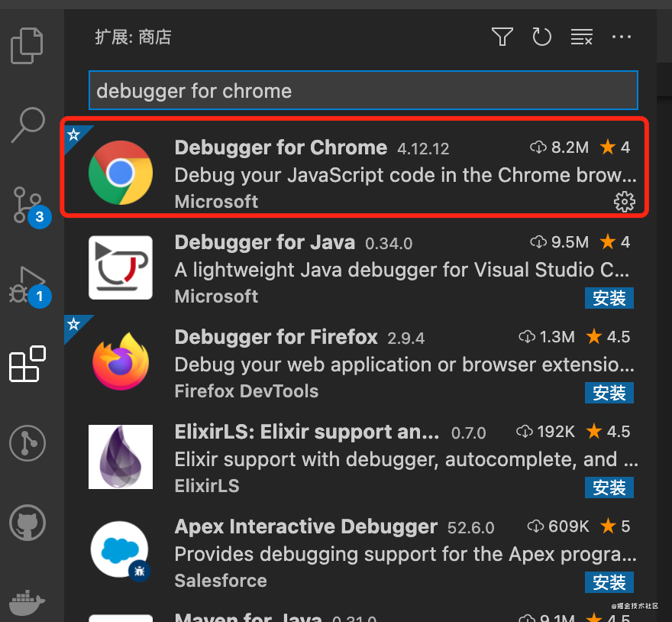Install the ElixirLS extension
Image resolution: width=672 pixels, height=622 pixels.
[x=609, y=488]
